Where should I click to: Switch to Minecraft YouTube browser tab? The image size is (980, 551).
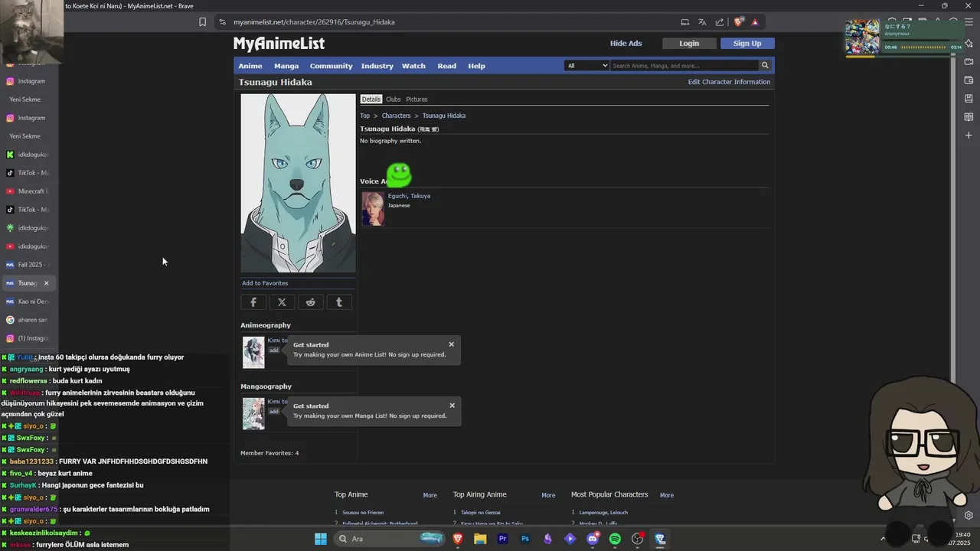point(28,191)
